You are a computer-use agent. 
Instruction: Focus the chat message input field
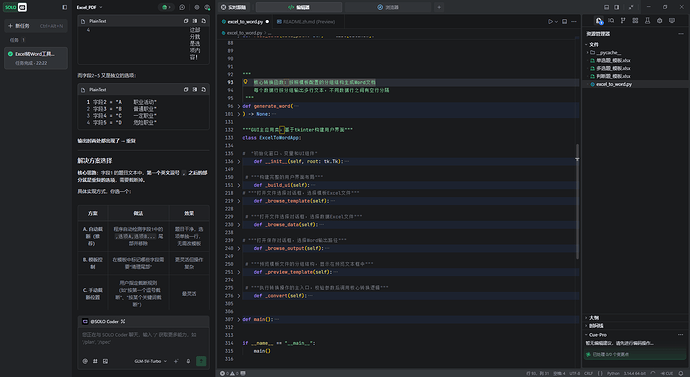pyautogui.click(x=143, y=338)
